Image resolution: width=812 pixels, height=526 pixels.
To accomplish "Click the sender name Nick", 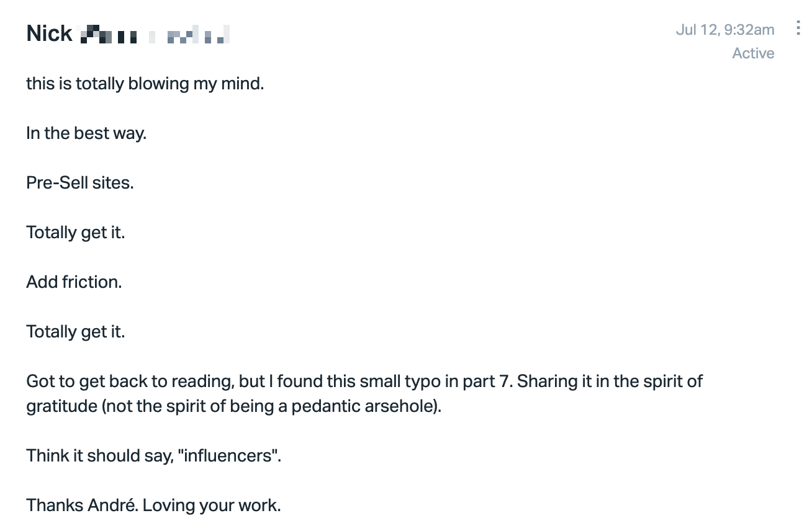I will pyautogui.click(x=49, y=33).
